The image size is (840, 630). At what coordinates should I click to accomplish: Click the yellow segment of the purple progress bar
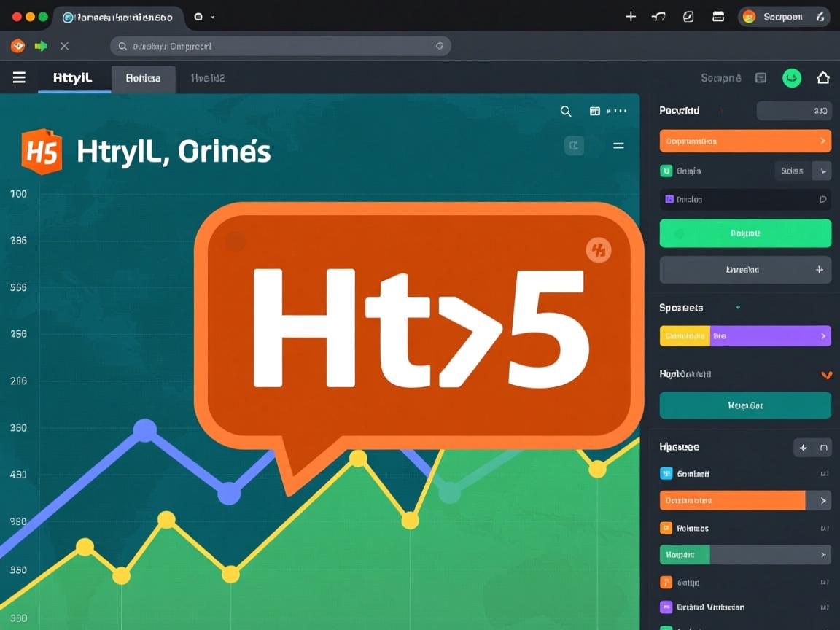click(x=685, y=335)
